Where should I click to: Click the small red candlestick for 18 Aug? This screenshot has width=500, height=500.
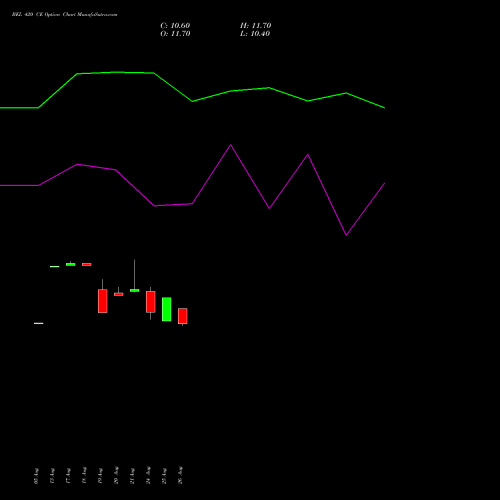point(87,264)
